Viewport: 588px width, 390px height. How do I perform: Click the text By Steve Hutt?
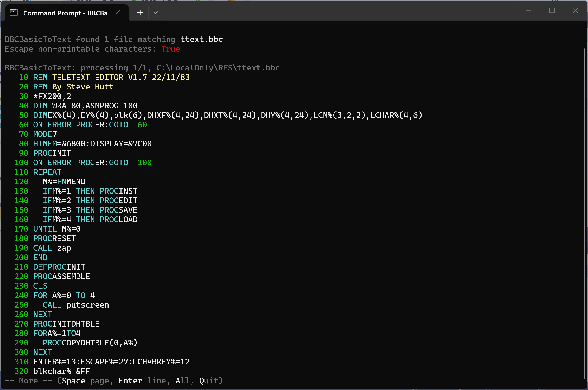[x=83, y=87]
